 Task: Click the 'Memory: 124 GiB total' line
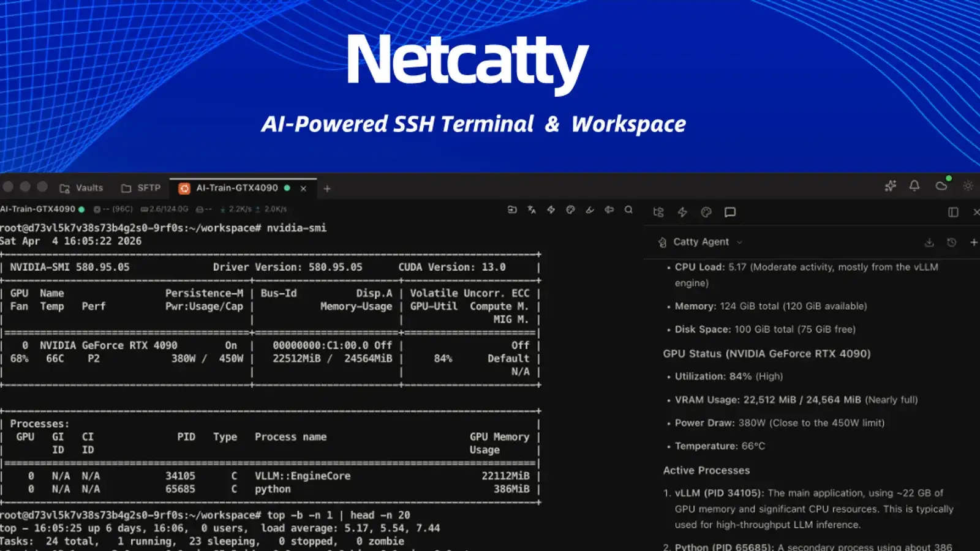(771, 306)
